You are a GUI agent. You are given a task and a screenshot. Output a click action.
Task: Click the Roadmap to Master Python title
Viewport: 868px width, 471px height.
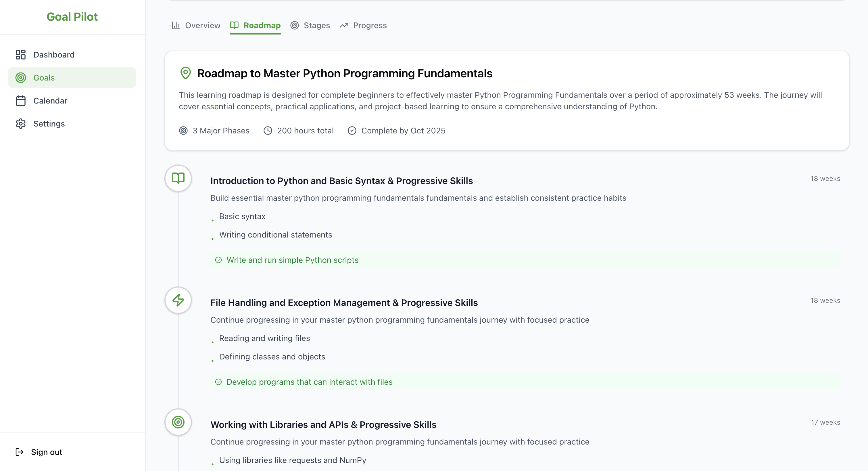point(345,73)
